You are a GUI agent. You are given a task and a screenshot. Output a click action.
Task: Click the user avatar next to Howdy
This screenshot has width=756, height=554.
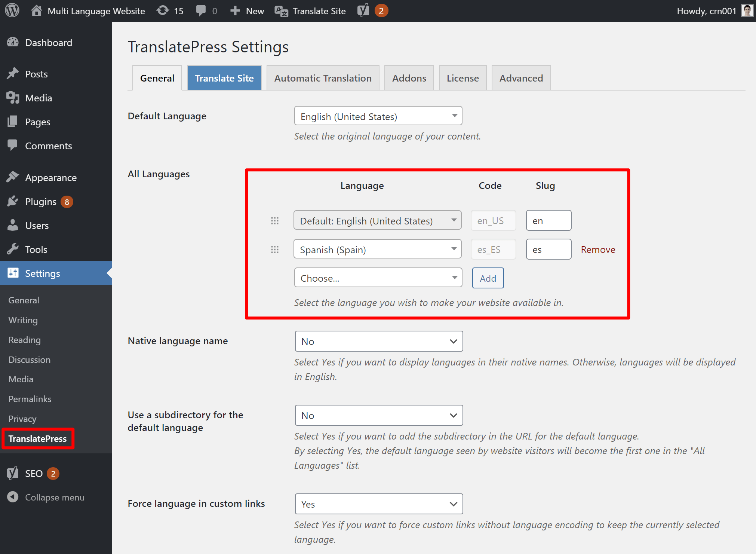pyautogui.click(x=747, y=10)
